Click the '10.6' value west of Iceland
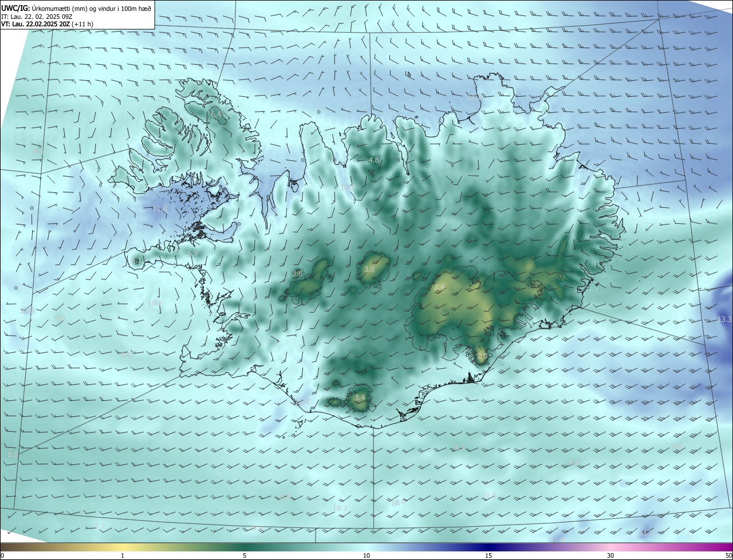 [x=156, y=303]
